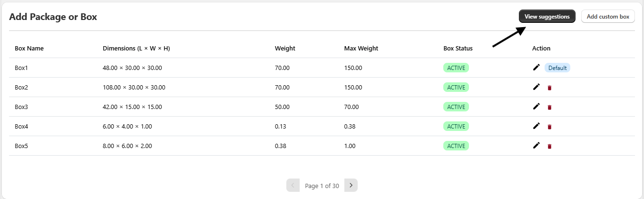Open View suggestions
644x199 pixels.
547,17
